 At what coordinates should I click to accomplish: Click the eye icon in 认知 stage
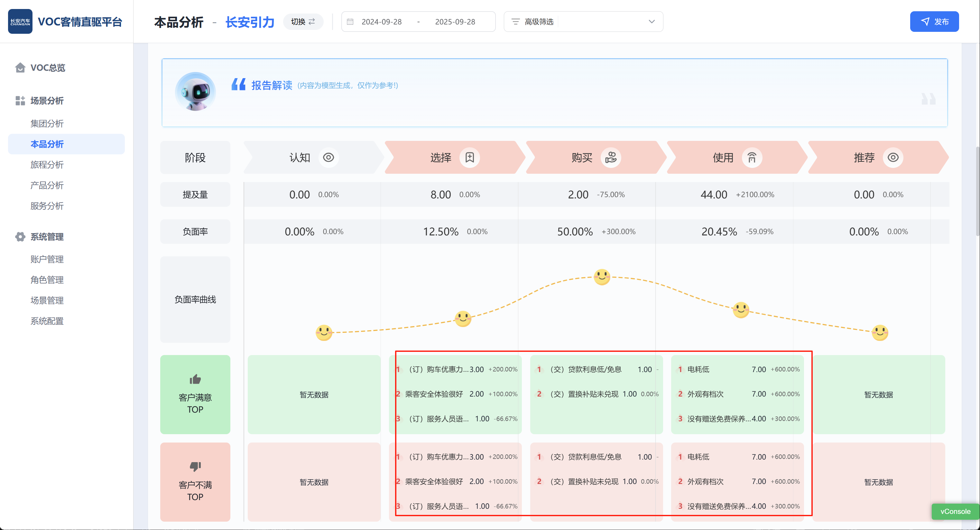click(328, 157)
